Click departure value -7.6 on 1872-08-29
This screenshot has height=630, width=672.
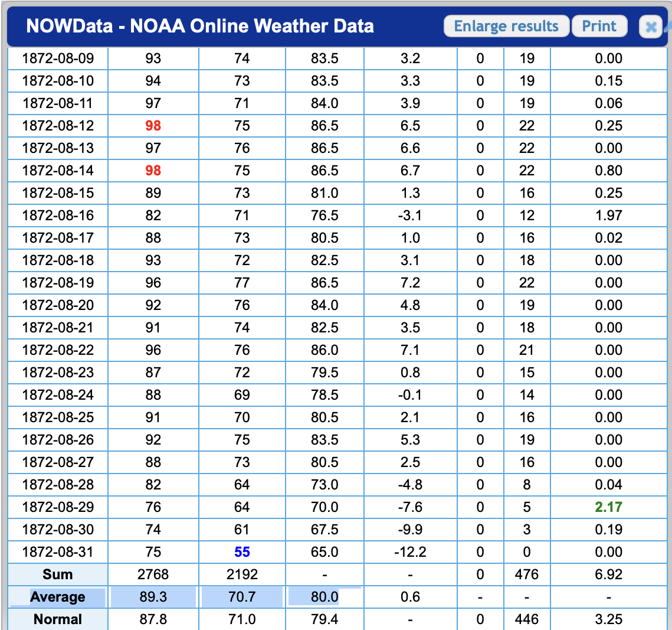410,507
